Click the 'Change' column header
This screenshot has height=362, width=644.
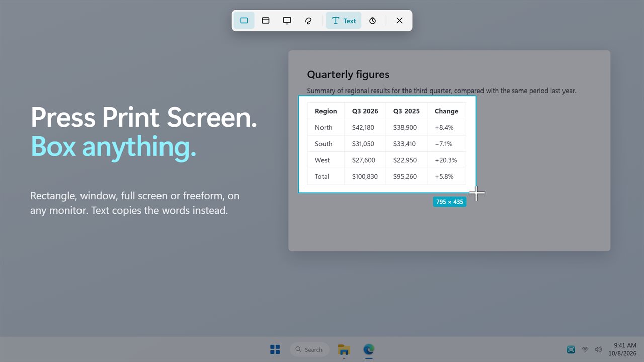click(446, 111)
